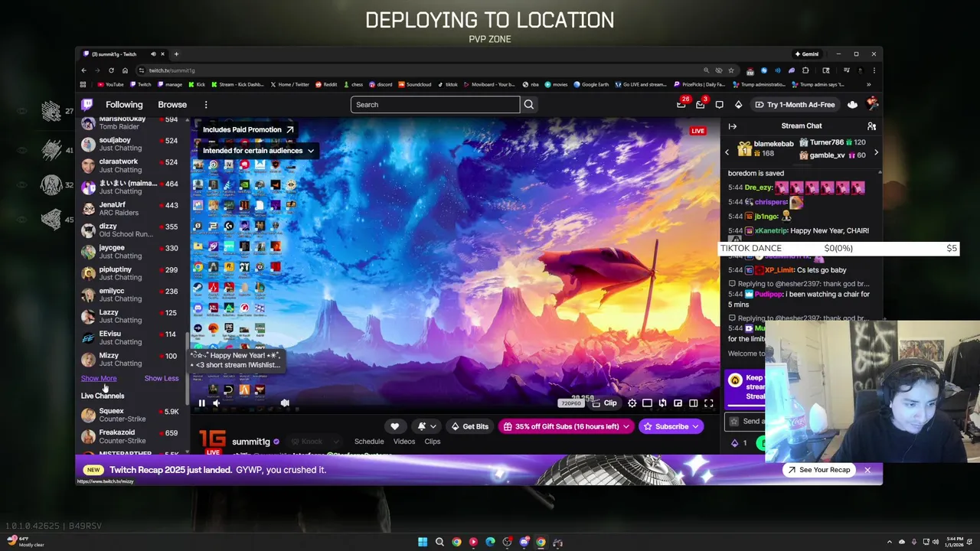Open dizzy Old School RuneScape channel
This screenshot has height=551, width=980.
pos(130,230)
